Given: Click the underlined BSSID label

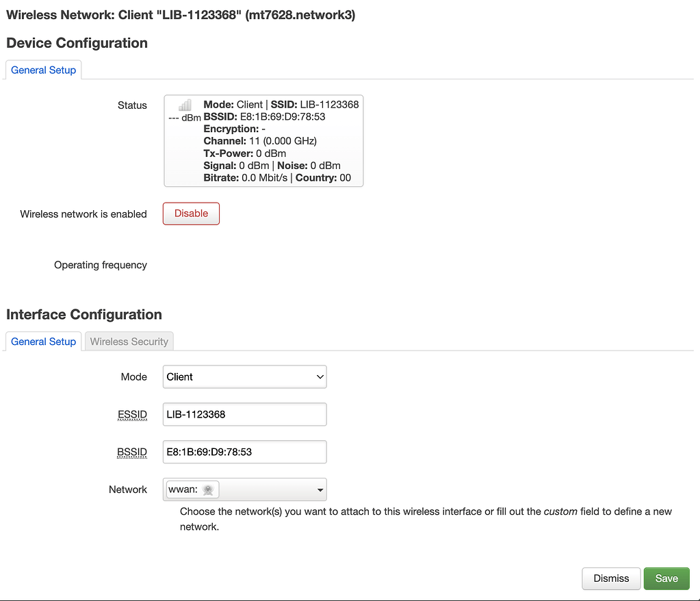Looking at the screenshot, I should [x=131, y=452].
